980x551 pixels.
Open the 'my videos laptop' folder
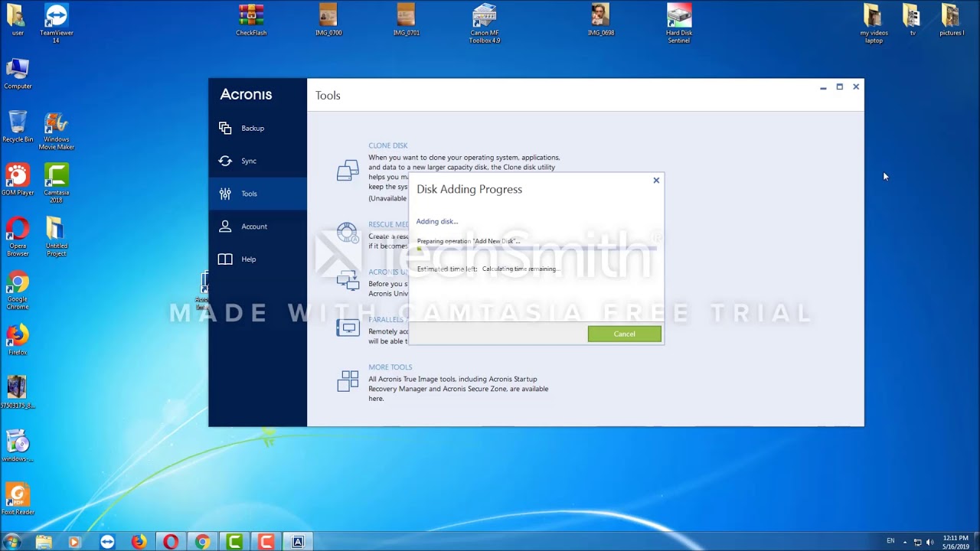(874, 24)
